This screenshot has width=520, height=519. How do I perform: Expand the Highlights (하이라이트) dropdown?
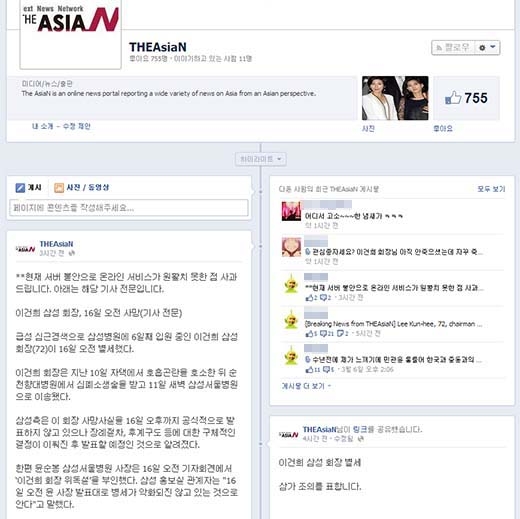point(260,159)
